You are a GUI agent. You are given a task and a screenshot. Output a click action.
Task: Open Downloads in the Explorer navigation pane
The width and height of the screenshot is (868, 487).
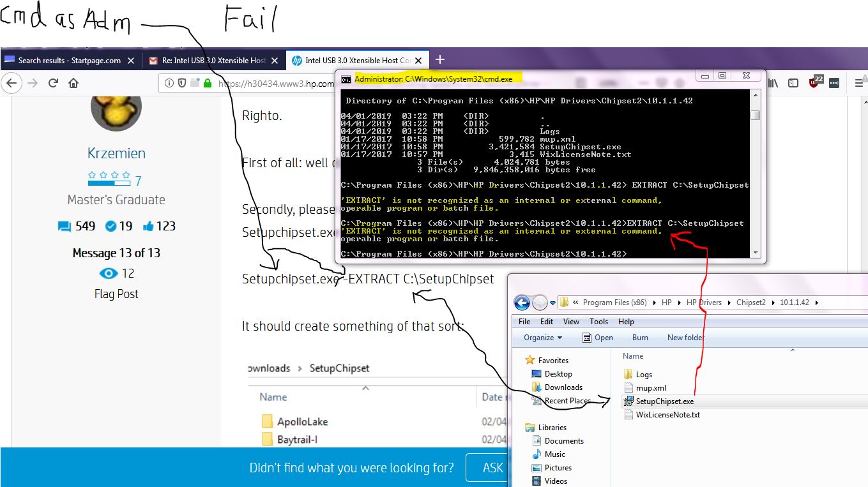(563, 387)
